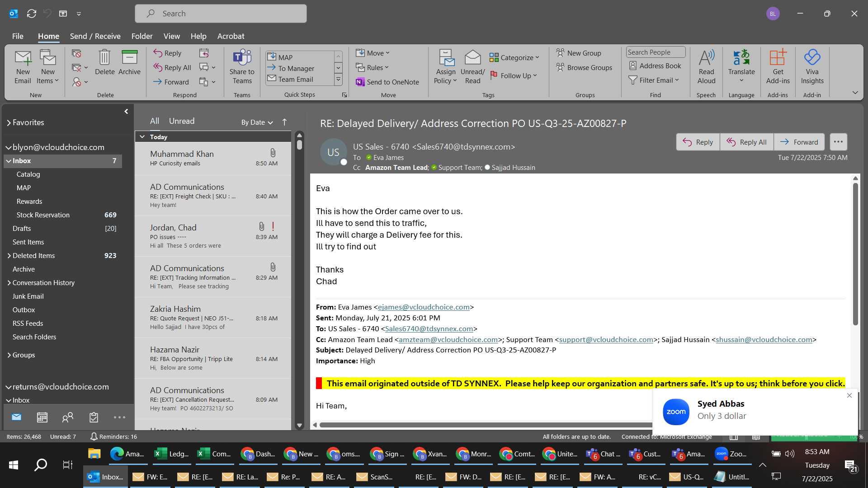The image size is (868, 488).
Task: Click more actions ellipsis in reading pane
Action: (x=838, y=141)
